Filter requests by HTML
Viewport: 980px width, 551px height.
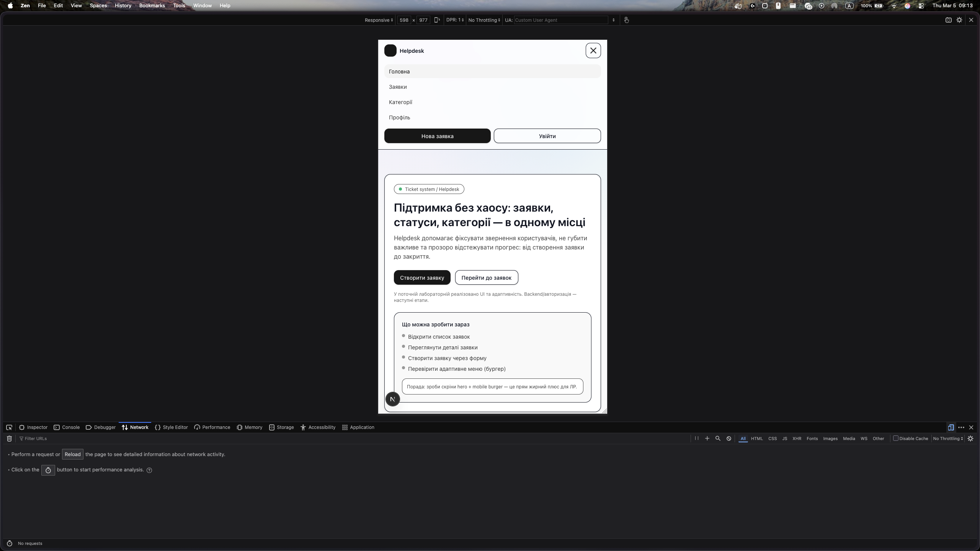point(757,439)
